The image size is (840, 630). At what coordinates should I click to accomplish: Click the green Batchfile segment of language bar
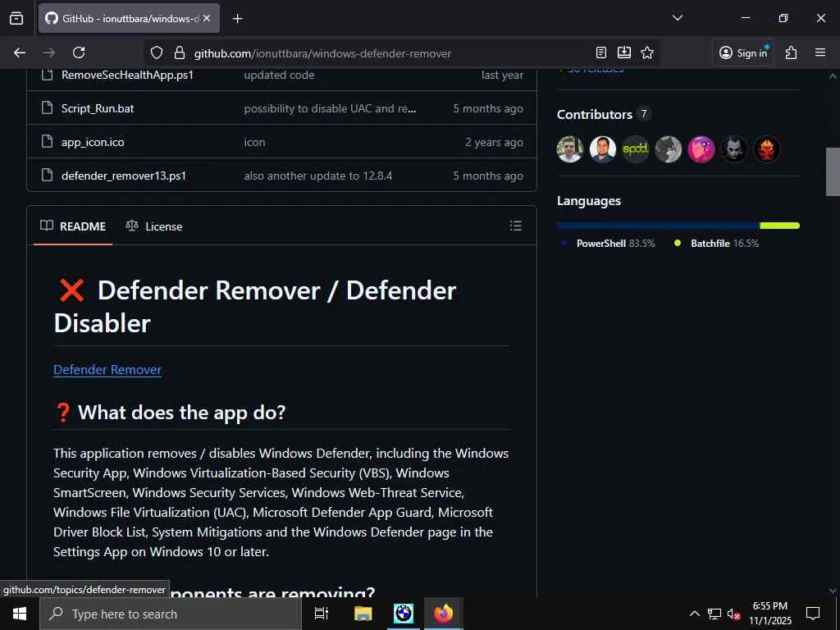pos(779,226)
